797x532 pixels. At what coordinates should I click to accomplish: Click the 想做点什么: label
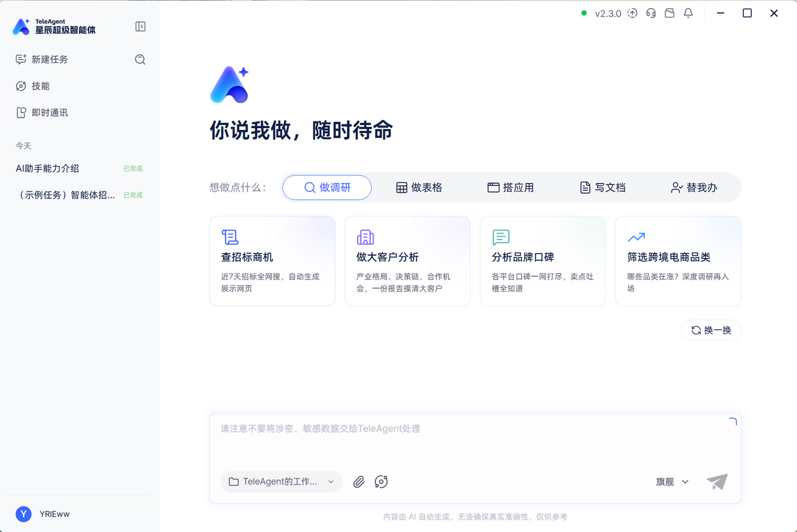click(x=238, y=188)
